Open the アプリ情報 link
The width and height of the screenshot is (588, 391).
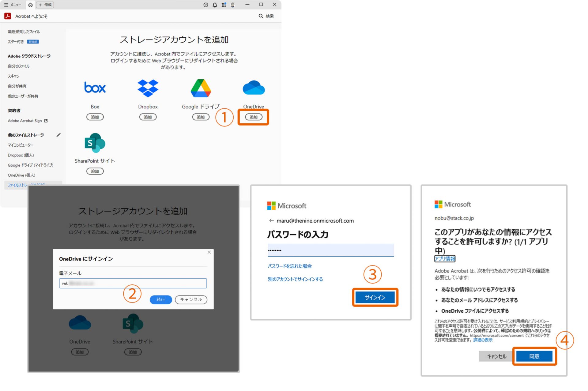(445, 259)
